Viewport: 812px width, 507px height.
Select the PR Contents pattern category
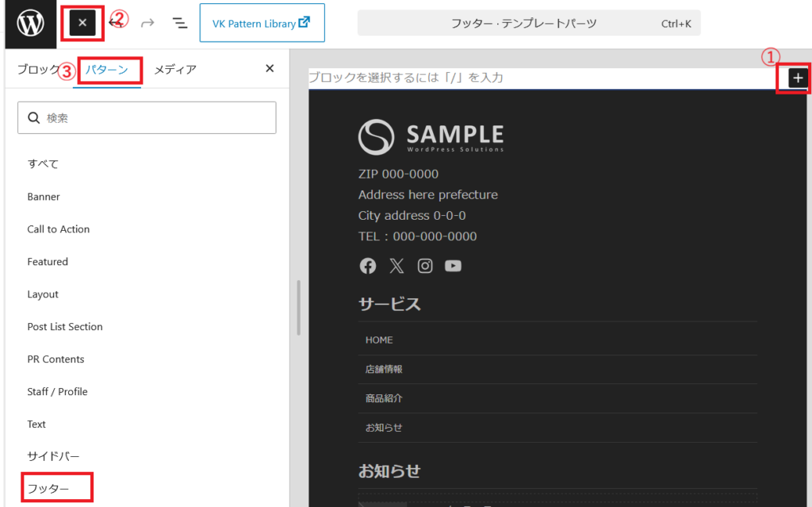click(56, 359)
